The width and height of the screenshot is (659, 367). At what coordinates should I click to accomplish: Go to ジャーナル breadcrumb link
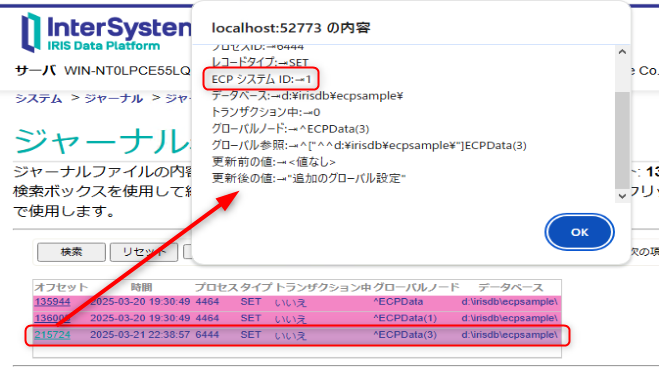pyautogui.click(x=114, y=98)
